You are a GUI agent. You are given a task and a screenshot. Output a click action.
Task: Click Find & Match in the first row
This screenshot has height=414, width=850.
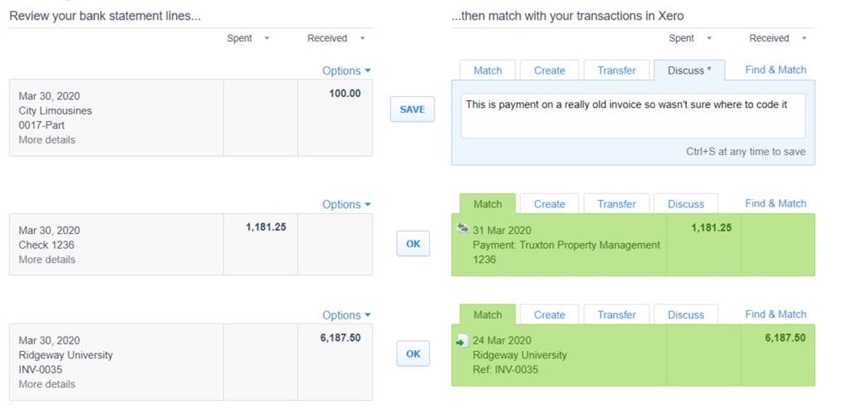pos(776,70)
